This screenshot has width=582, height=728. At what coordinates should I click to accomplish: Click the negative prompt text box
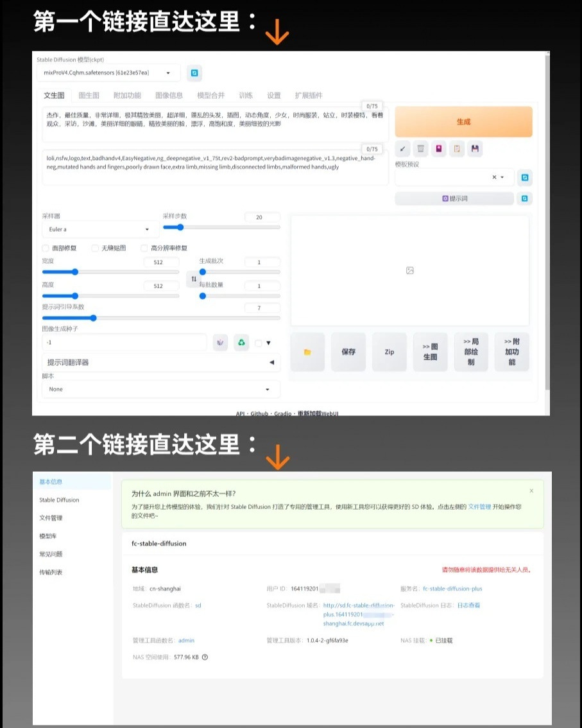216,167
